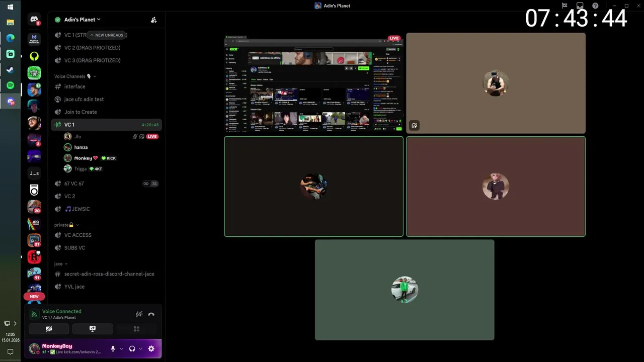
Task: Toggle camera on in voice panel
Action: [49, 329]
